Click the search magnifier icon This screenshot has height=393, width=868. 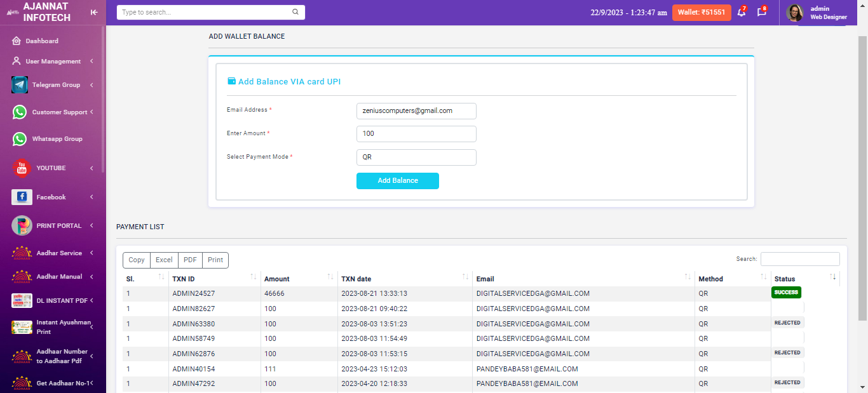point(295,12)
